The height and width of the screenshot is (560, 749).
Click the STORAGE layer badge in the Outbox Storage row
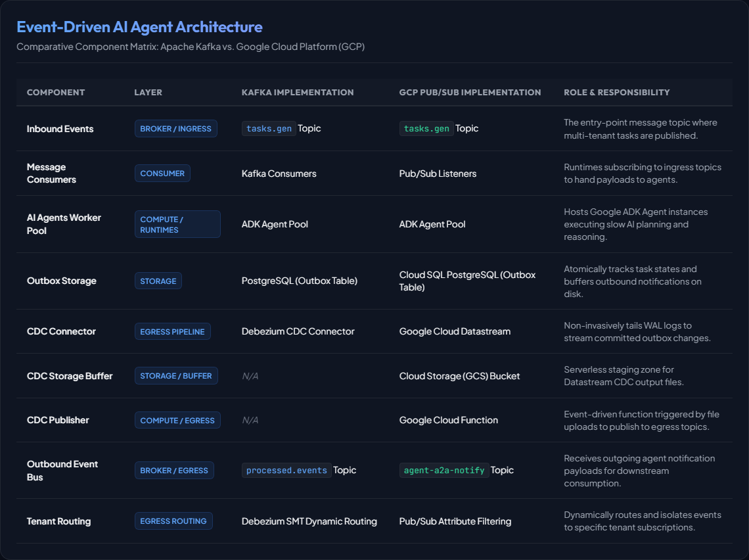click(x=158, y=281)
